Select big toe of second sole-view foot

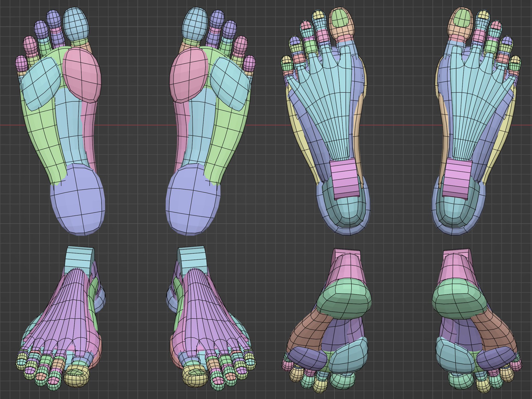(195, 24)
